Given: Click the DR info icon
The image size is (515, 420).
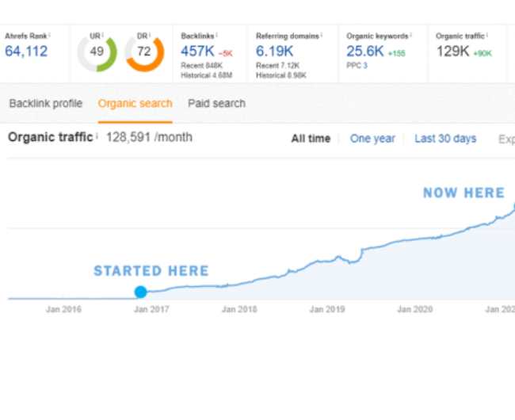Looking at the screenshot, I should point(151,35).
